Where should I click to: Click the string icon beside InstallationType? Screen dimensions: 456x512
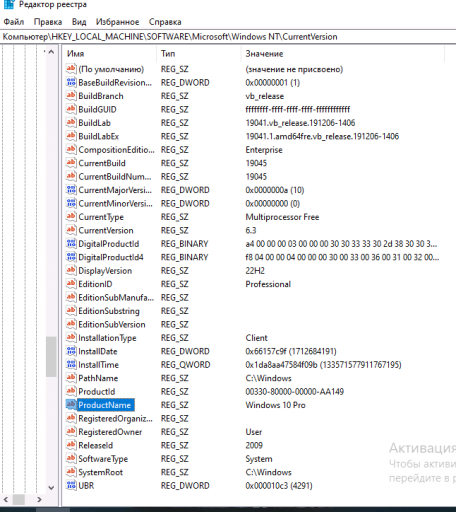(71, 337)
